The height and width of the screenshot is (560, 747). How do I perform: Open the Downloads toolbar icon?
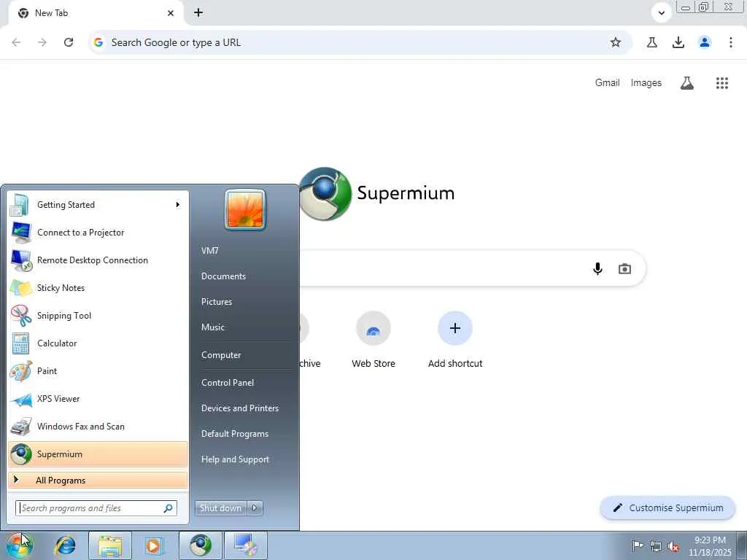pos(678,42)
